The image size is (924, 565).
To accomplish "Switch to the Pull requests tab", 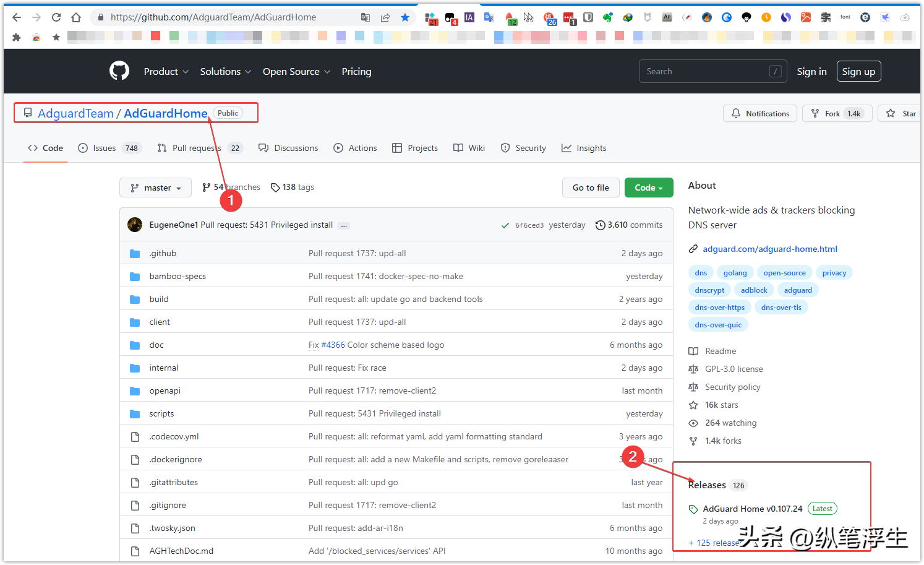I will (200, 148).
